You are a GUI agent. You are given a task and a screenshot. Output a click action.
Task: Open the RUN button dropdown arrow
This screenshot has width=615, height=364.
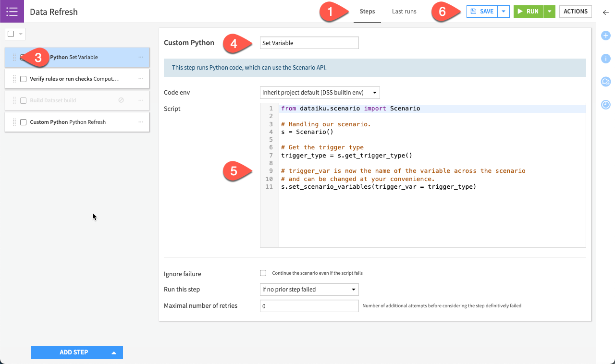[x=549, y=11]
